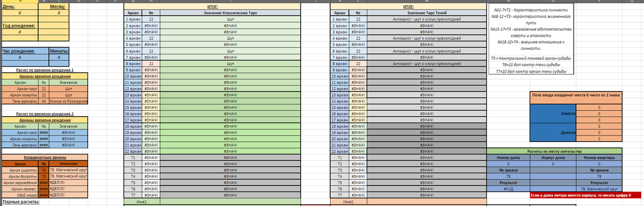Select the red warning note about корпус
This screenshot has width=644, height=206.
click(x=581, y=195)
